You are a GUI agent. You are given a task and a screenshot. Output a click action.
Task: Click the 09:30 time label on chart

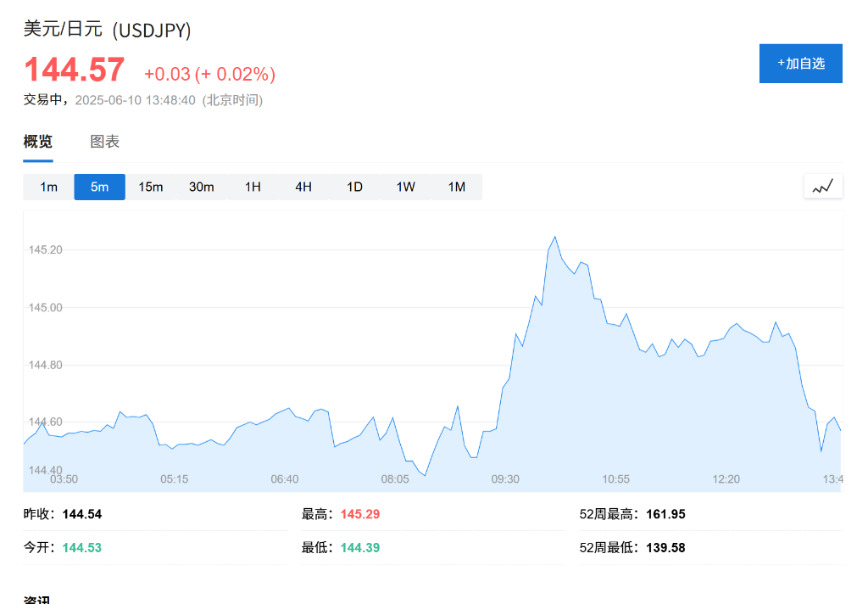(505, 479)
